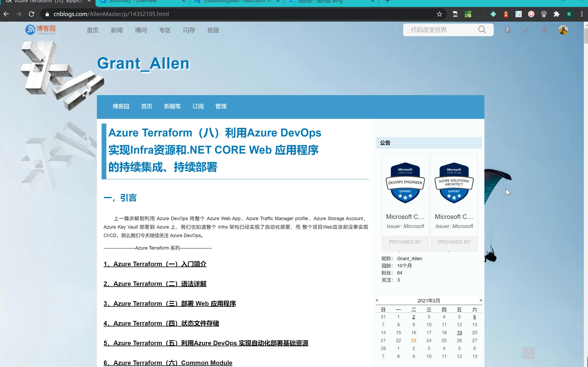Open the cnblogs notes document icon
This screenshot has height=367, width=588.
click(508, 30)
